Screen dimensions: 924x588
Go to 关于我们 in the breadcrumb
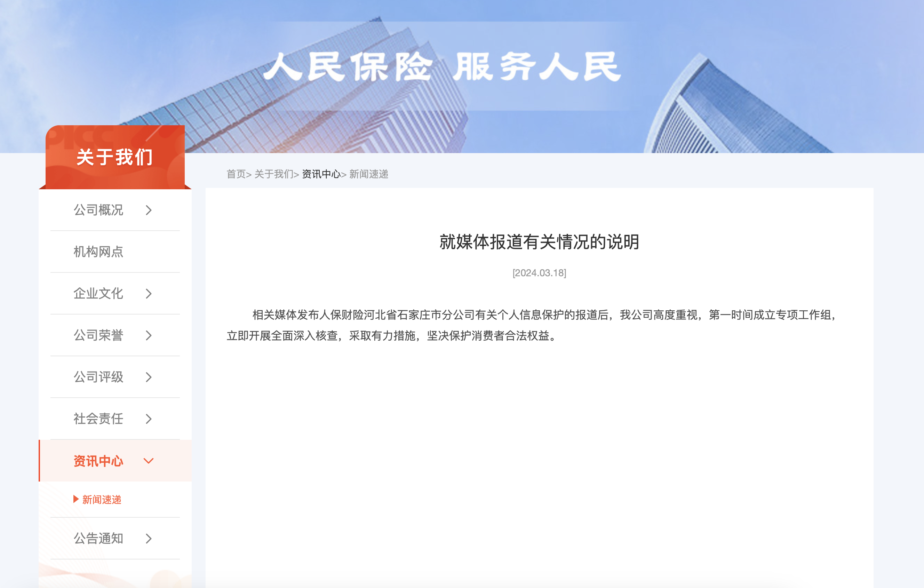click(273, 174)
